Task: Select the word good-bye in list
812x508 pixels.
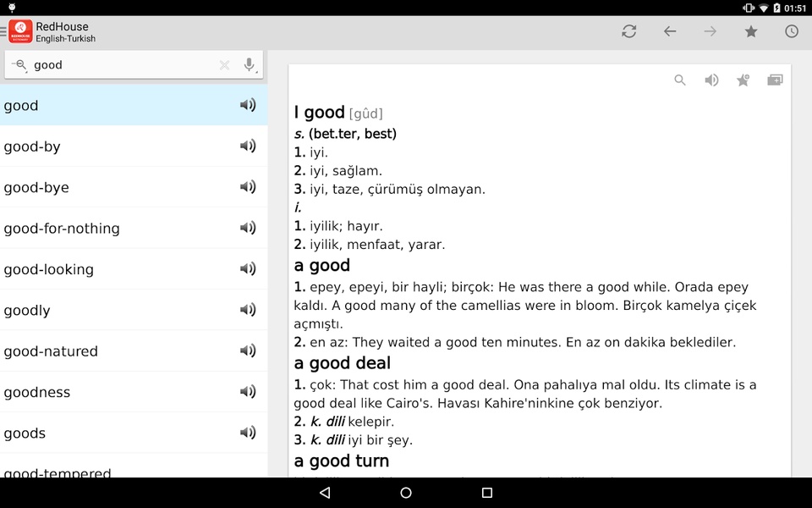Action: coord(134,187)
